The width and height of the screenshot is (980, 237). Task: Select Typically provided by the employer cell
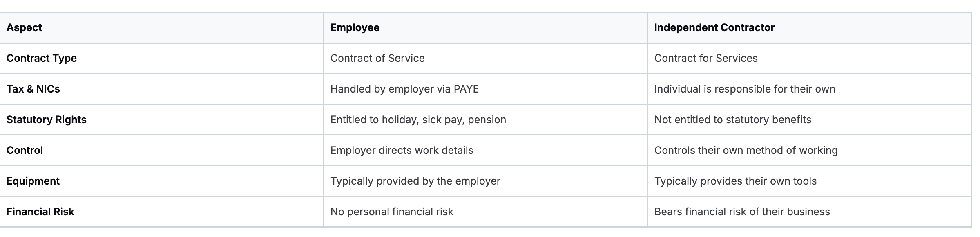click(x=415, y=181)
